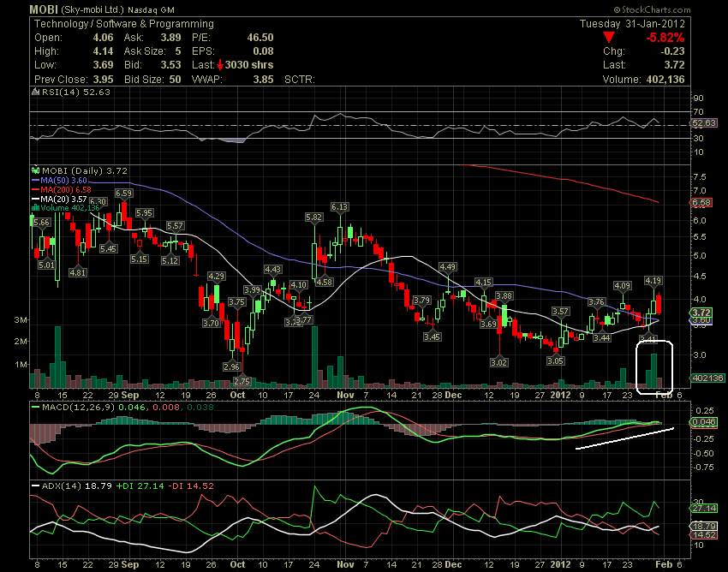Click the 4.81 price label
Image resolution: width=728 pixels, height=572 pixels.
pyautogui.click(x=78, y=272)
